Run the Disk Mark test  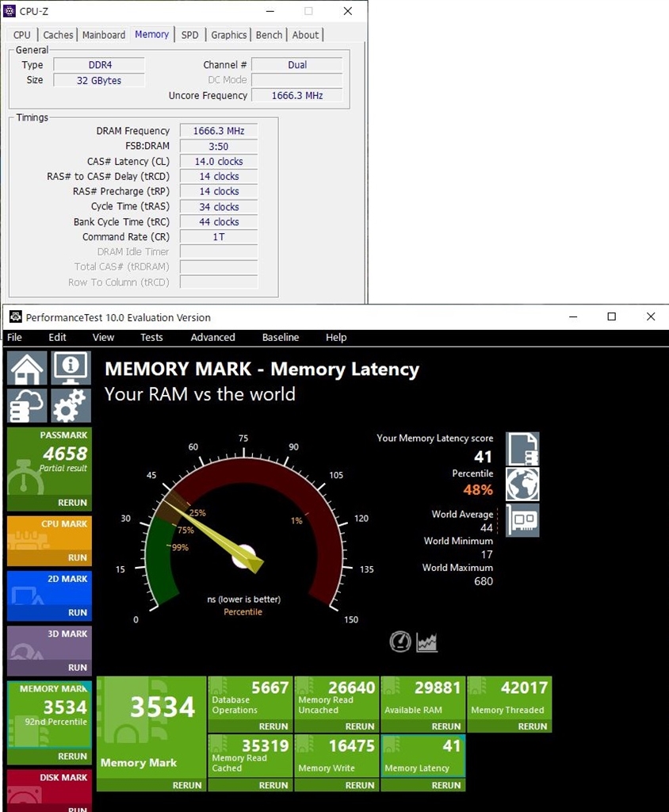click(78, 808)
